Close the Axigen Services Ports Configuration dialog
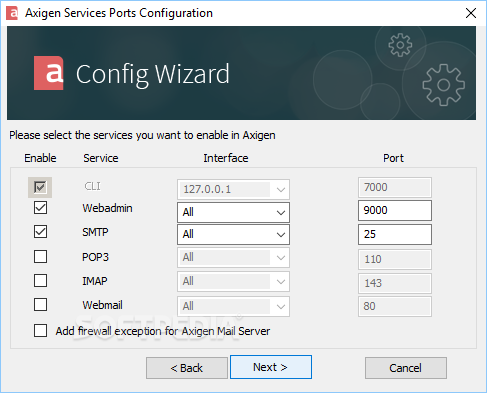Screen dimensions: 487x393 pos(471,13)
